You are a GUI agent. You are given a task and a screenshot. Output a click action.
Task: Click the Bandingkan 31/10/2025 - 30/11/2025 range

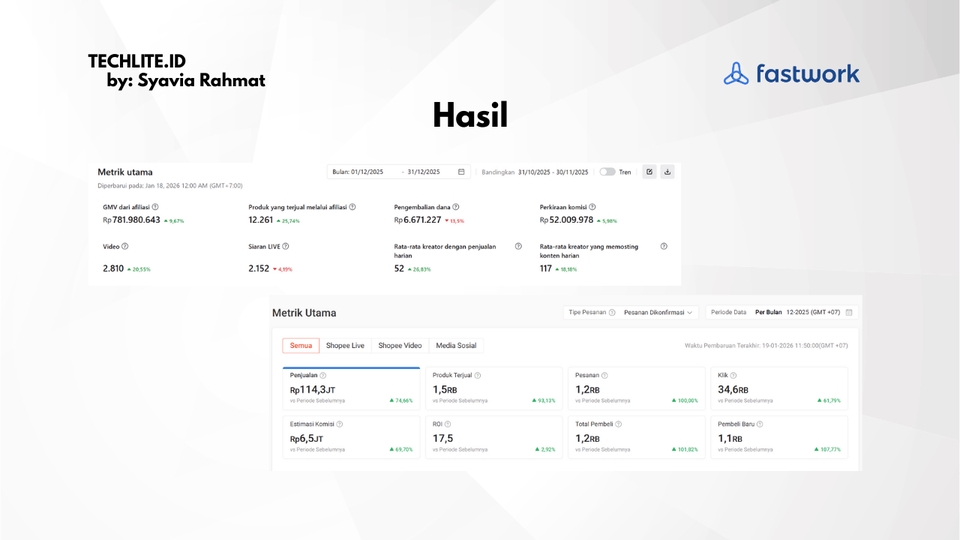(x=535, y=172)
